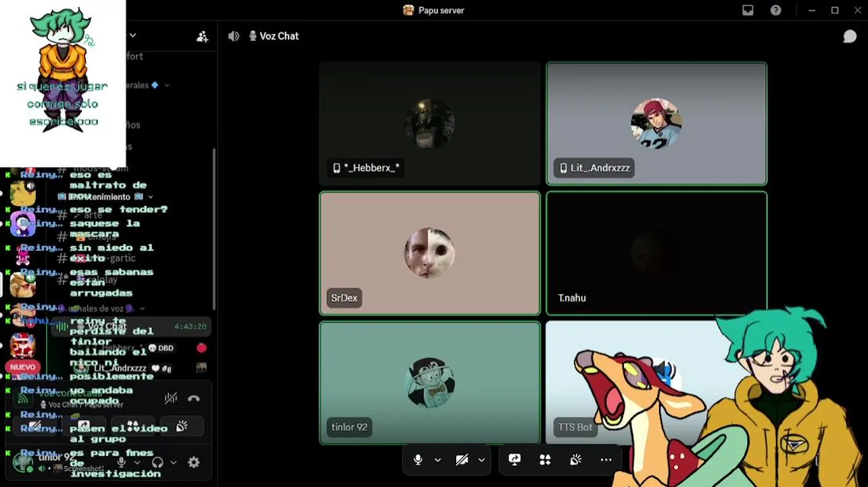The width and height of the screenshot is (868, 487).
Task: Mute the microphone in the bottom call bar
Action: pos(418,460)
